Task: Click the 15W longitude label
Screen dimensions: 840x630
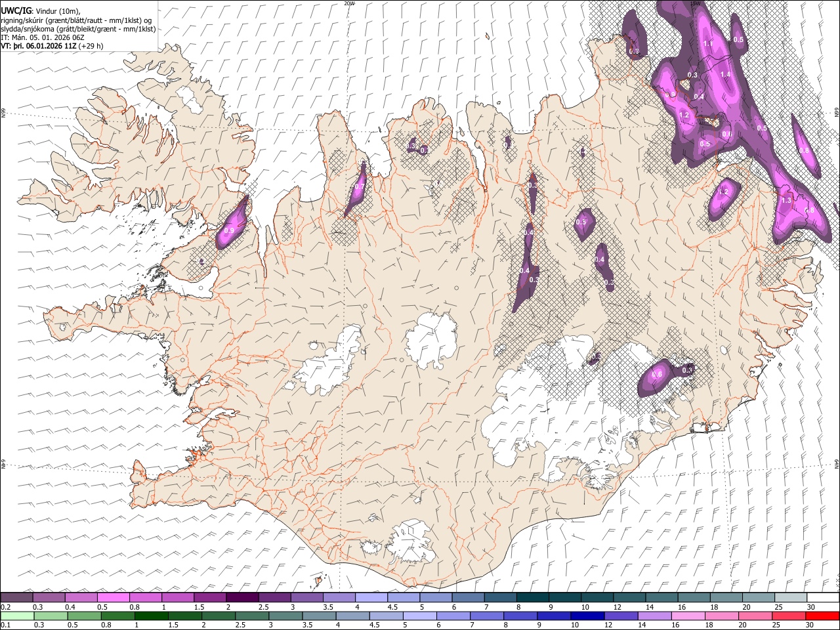Action: coord(695,3)
